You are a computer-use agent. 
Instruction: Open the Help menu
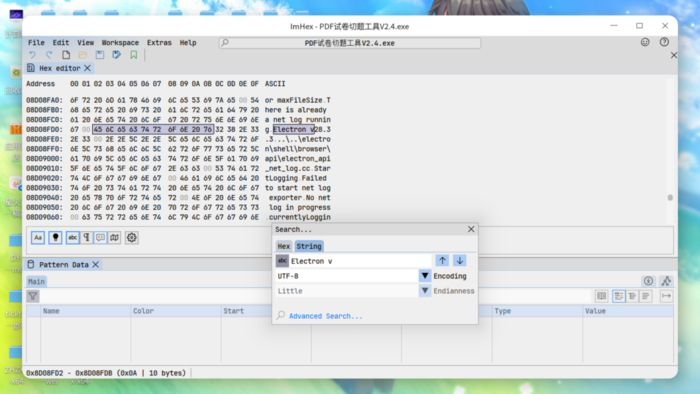[x=188, y=43]
